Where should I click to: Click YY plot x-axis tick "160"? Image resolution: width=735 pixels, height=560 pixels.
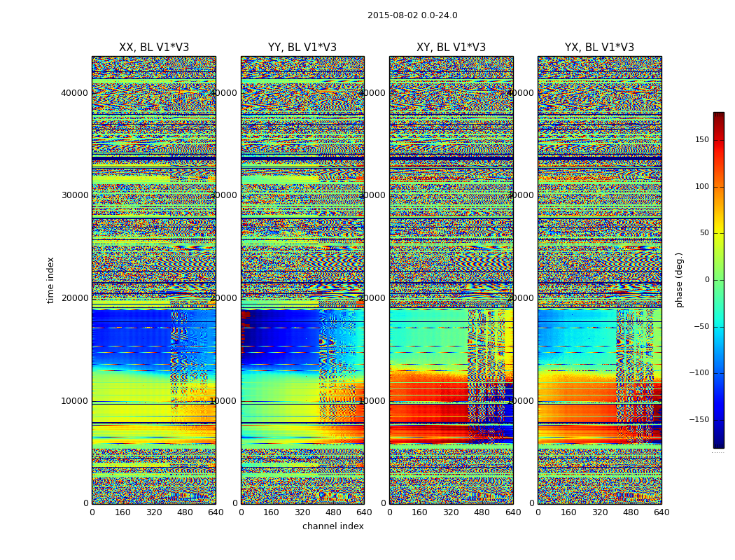click(272, 512)
